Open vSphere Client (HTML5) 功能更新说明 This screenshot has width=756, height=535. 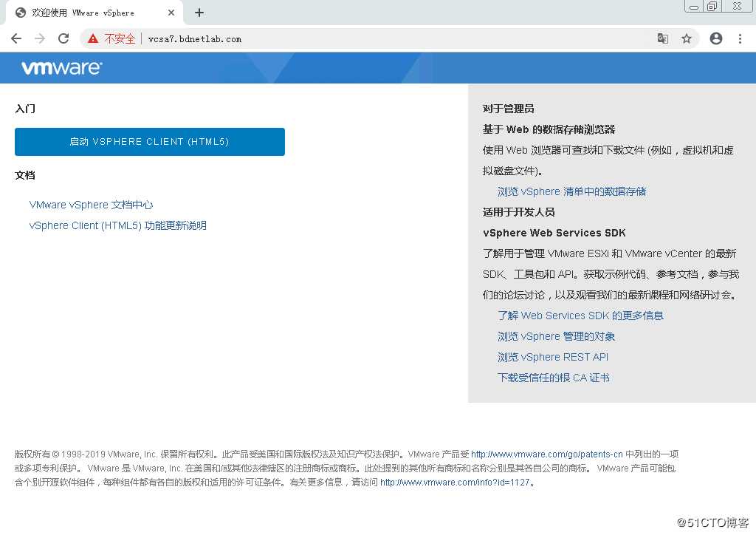click(x=118, y=226)
